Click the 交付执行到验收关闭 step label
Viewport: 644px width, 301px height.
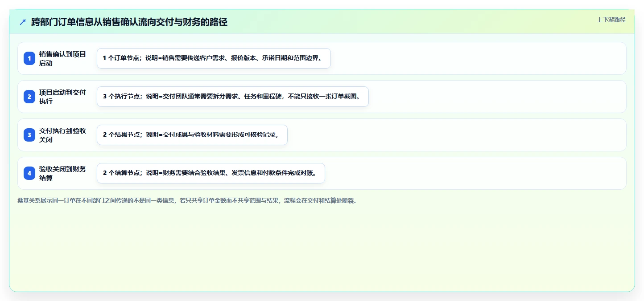point(63,135)
